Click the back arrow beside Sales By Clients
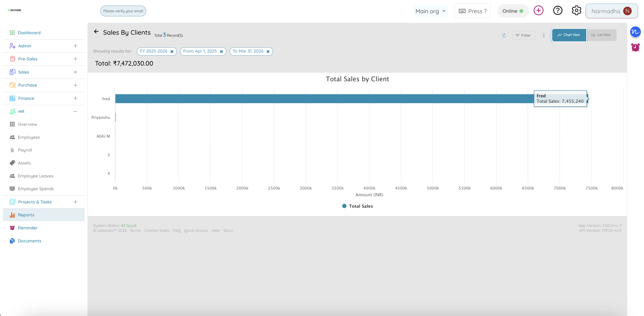The width and height of the screenshot is (644, 316). 96,32
